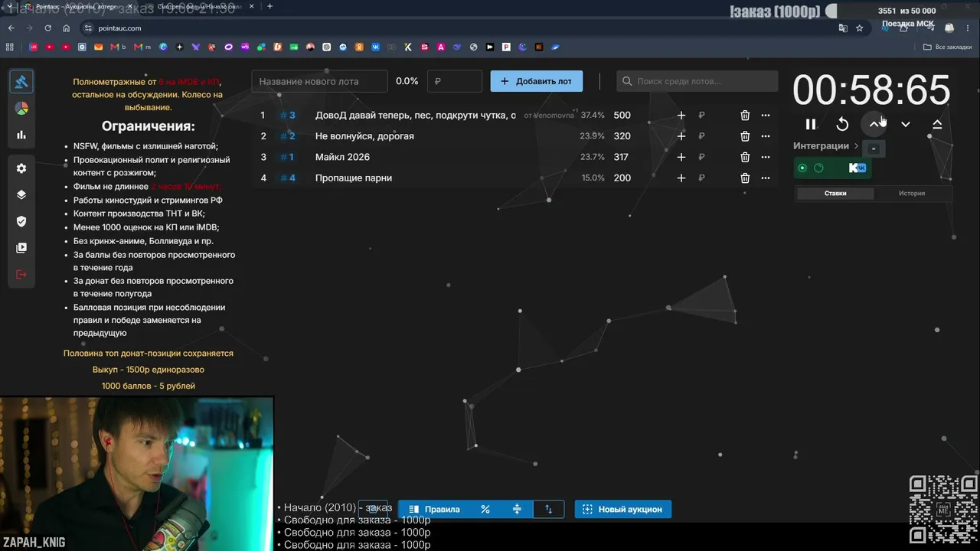Bookmark this page with the star icon
Screen dimensions: 980x551
click(859, 28)
